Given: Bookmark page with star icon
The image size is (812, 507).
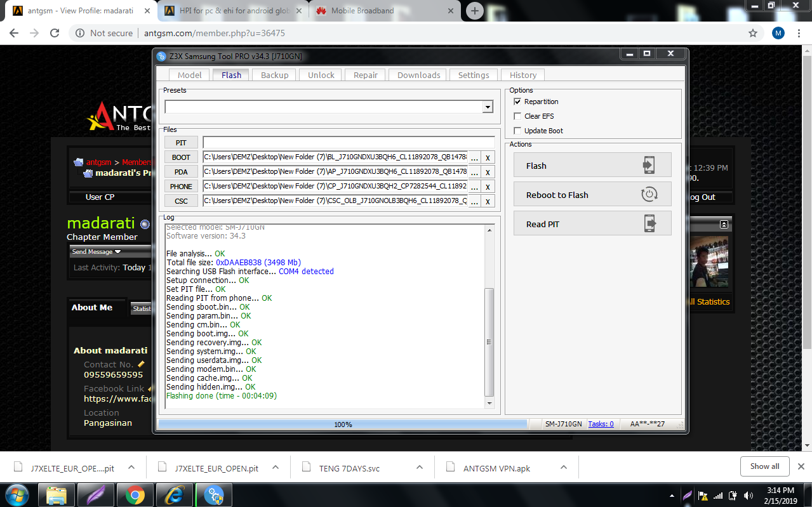Looking at the screenshot, I should (753, 33).
